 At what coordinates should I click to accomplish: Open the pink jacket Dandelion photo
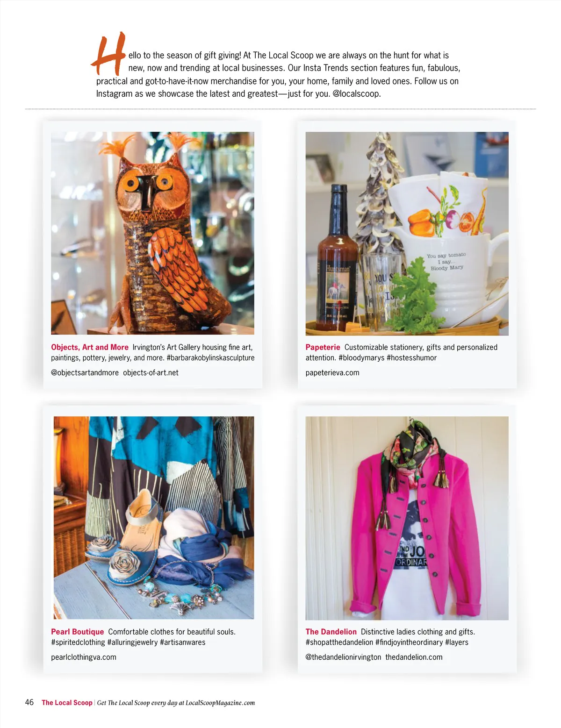pos(407,518)
